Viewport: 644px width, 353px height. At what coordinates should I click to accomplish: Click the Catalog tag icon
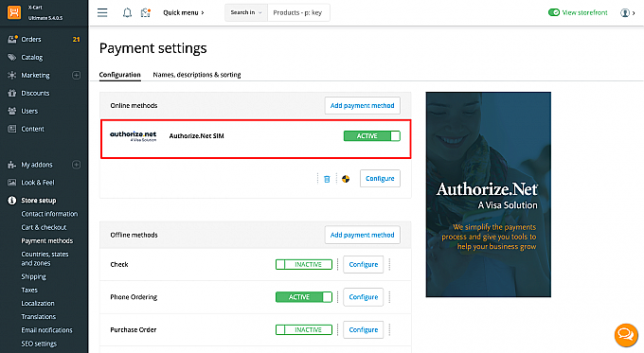point(12,58)
